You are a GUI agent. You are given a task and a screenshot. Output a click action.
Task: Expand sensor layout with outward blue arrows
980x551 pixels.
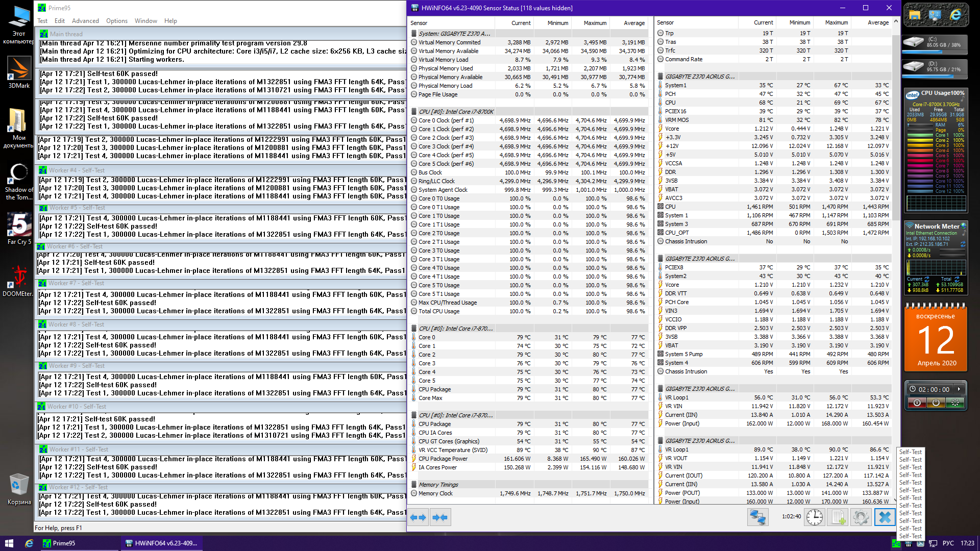click(x=419, y=517)
